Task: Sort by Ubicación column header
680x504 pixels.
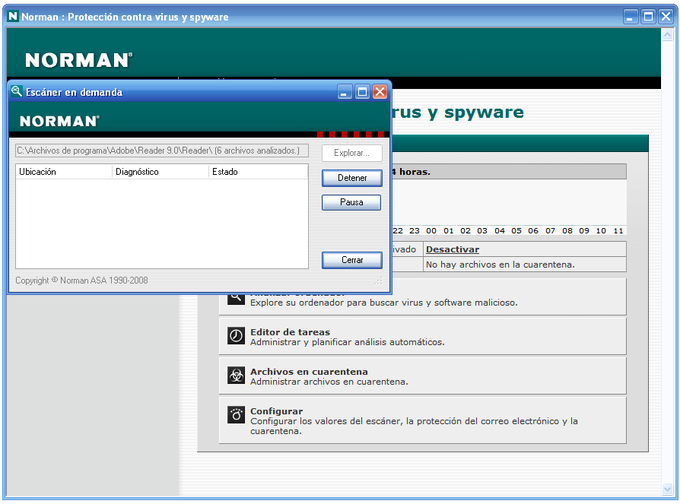Action: (64, 172)
